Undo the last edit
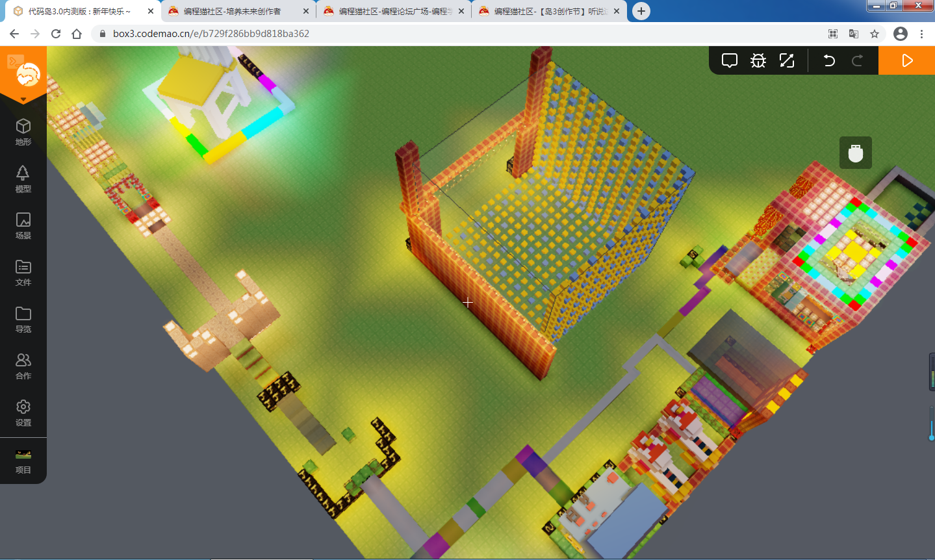This screenshot has width=935, height=560. point(829,60)
